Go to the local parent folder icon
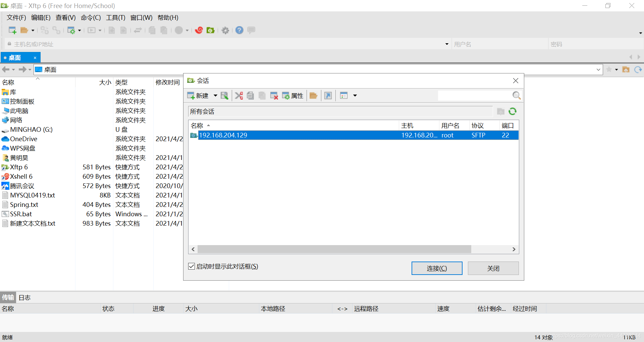 tap(626, 69)
